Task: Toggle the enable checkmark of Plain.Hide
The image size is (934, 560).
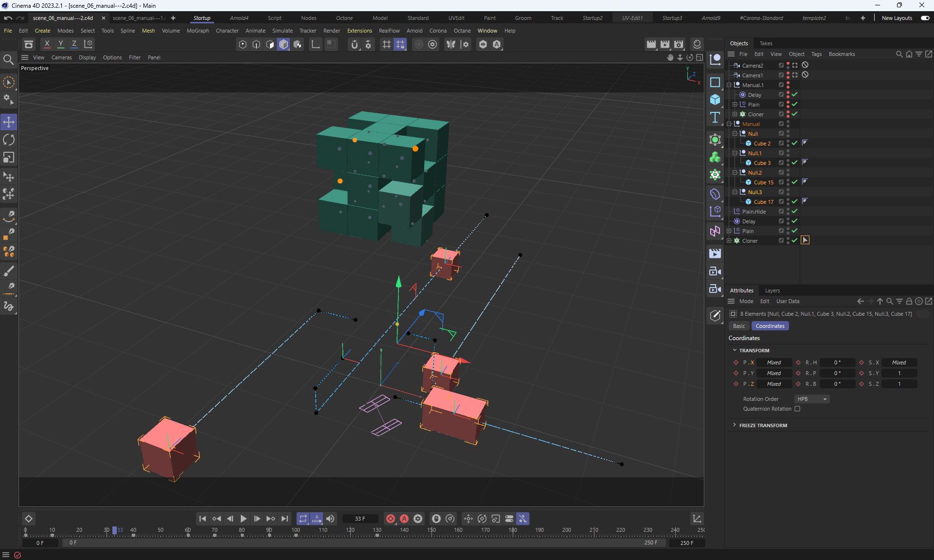Action: [794, 212]
